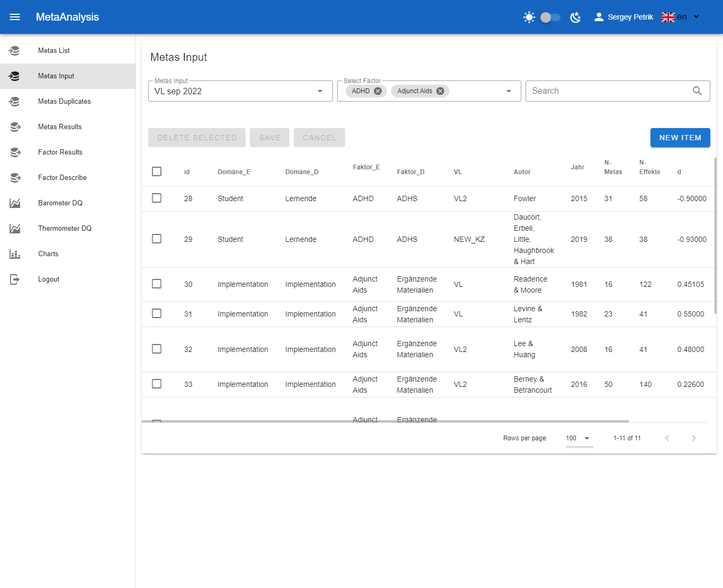Click the SAVE button
This screenshot has height=588, width=723.
coord(269,138)
